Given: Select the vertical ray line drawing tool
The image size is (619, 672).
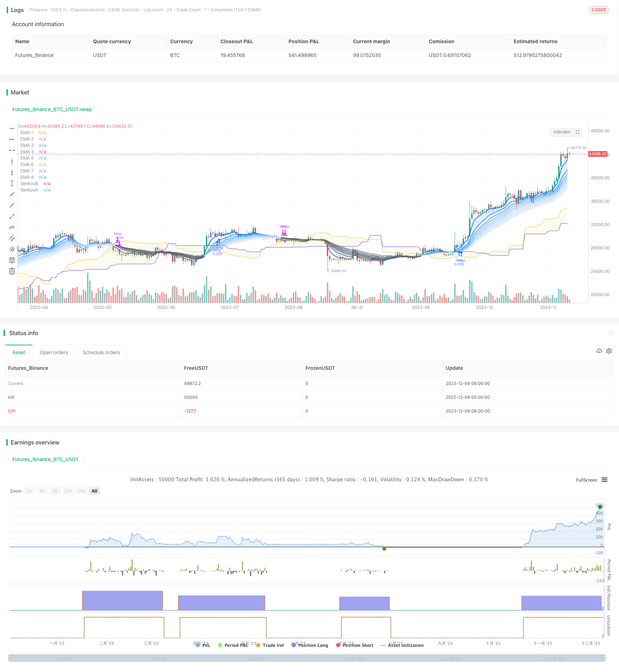Looking at the screenshot, I should click(x=12, y=161).
